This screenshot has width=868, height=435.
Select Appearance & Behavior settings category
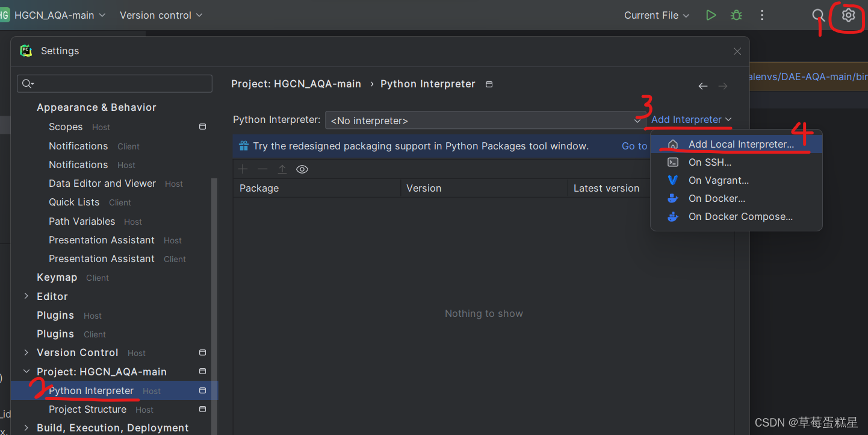pyautogui.click(x=96, y=107)
